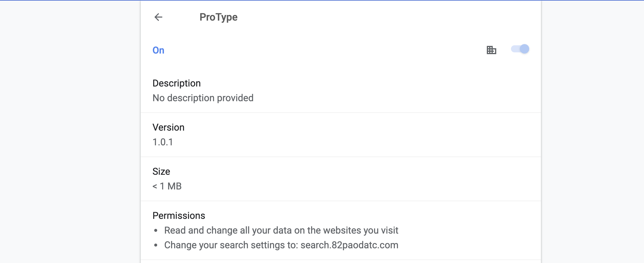644x263 pixels.
Task: Click the Description heading
Action: tap(177, 83)
